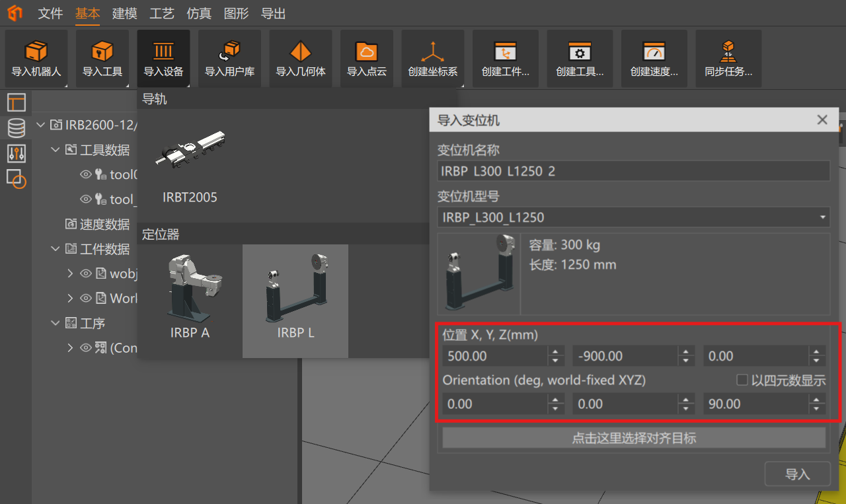Click the 创建速度 toolbar icon

[x=654, y=58]
